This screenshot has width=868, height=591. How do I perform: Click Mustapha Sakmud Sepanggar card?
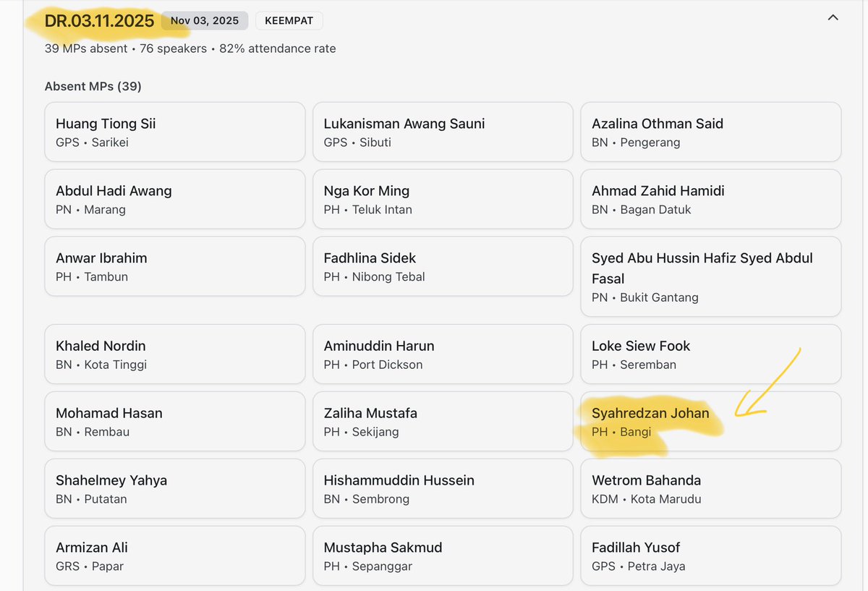(443, 556)
